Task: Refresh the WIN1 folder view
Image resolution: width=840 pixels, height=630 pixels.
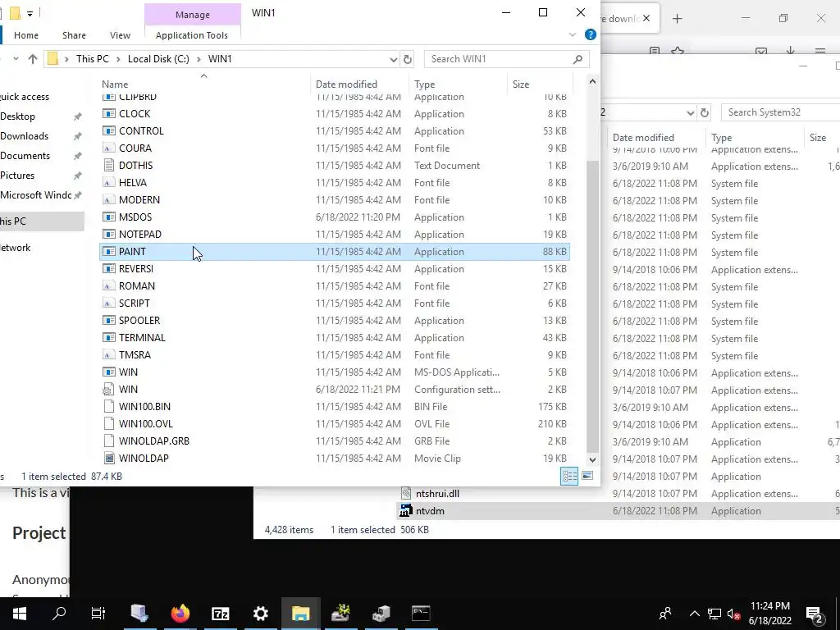Action: click(407, 59)
